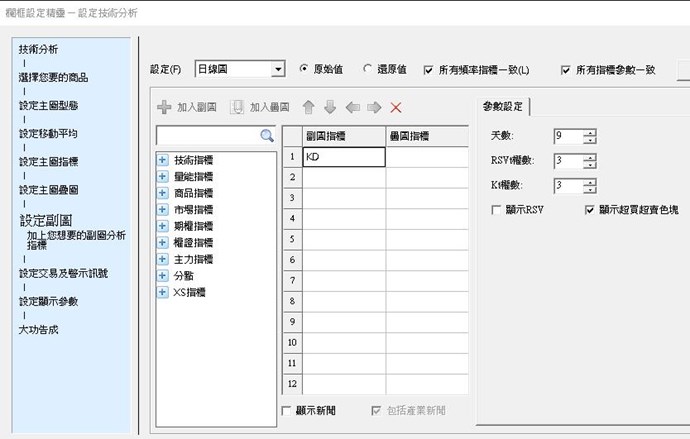Expand the 技術指標 tree node
This screenshot has height=439, width=690.
162,160
